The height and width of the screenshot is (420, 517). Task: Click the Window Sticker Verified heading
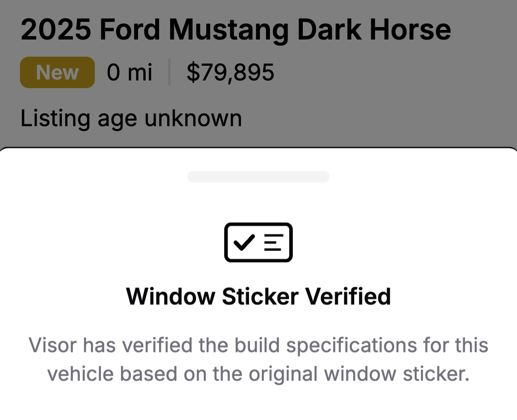point(258,296)
